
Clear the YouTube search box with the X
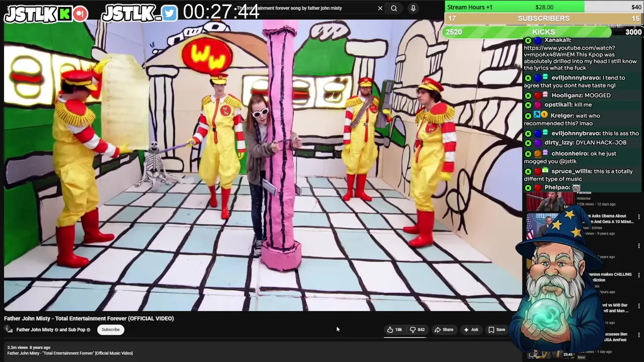click(380, 8)
